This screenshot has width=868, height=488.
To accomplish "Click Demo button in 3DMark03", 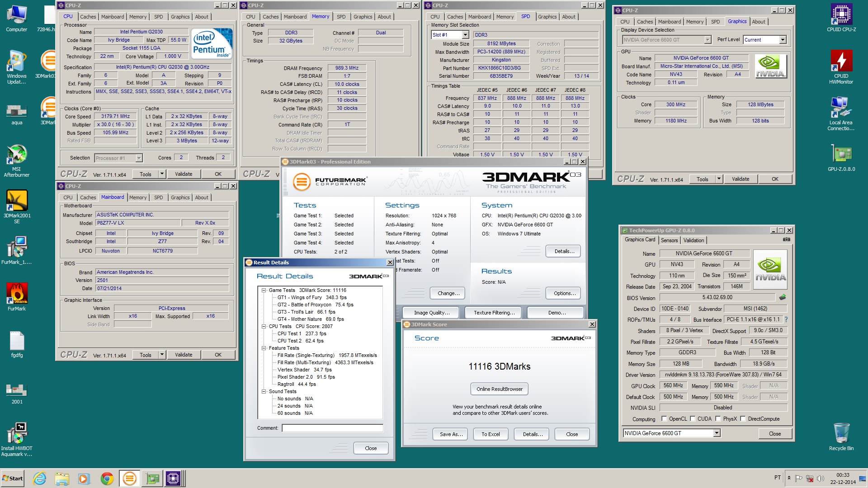I will coord(555,313).
